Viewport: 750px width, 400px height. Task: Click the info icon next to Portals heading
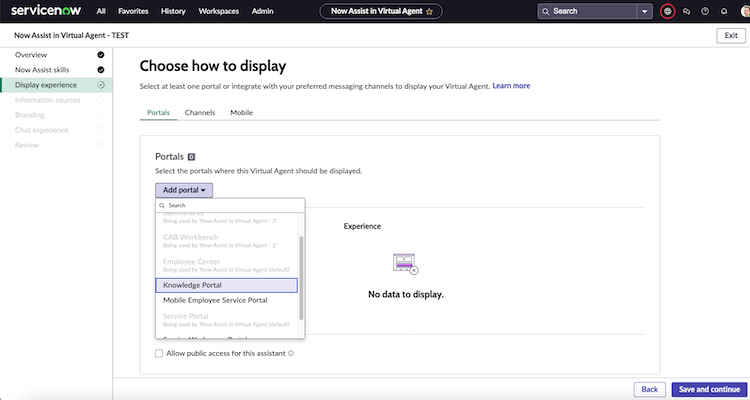click(191, 157)
